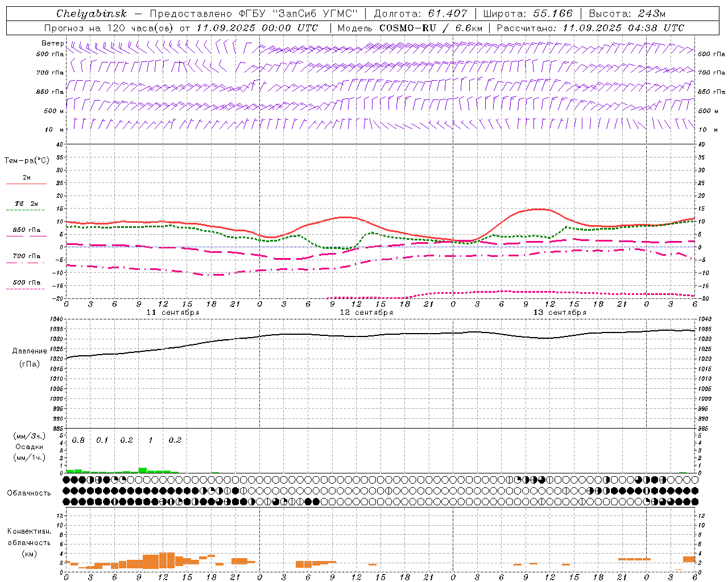This screenshot has width=728, height=582.
Task: Click the '850 гПа' temperature legend entry
Action: 26,230
